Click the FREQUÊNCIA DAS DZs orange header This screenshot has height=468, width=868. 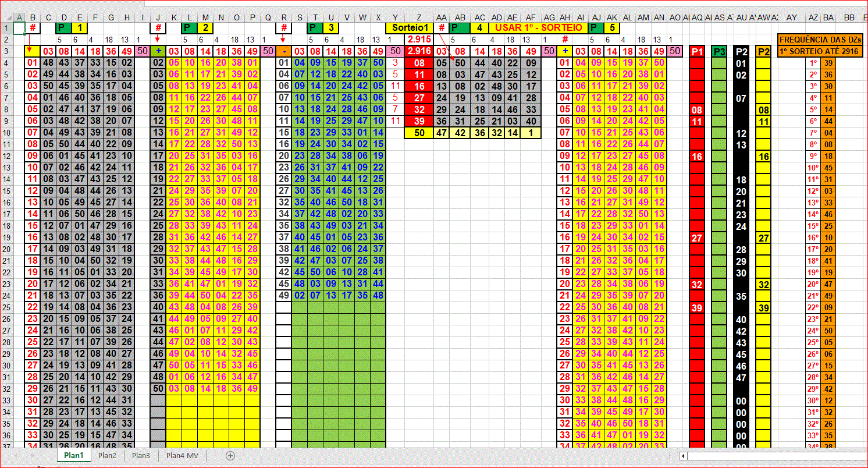pos(820,40)
